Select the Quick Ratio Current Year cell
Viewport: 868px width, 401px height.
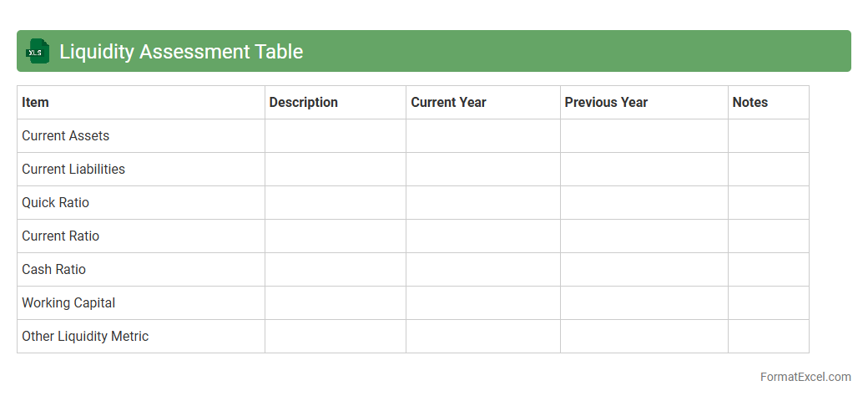tap(483, 202)
